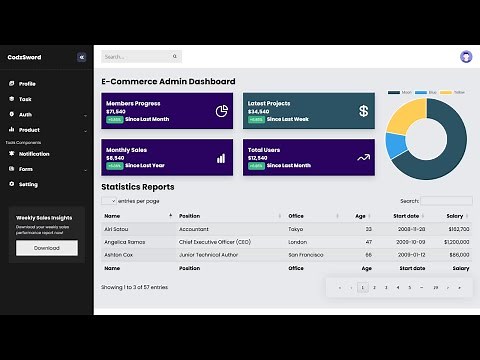
Task: Toggle Yellow legend swatch on chart
Action: [x=446, y=92]
